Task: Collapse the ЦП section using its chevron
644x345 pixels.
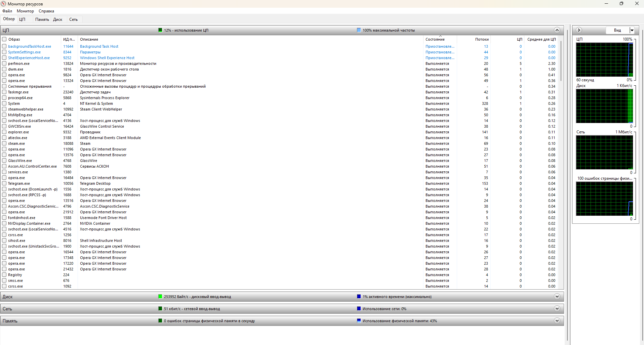Action: tap(557, 30)
